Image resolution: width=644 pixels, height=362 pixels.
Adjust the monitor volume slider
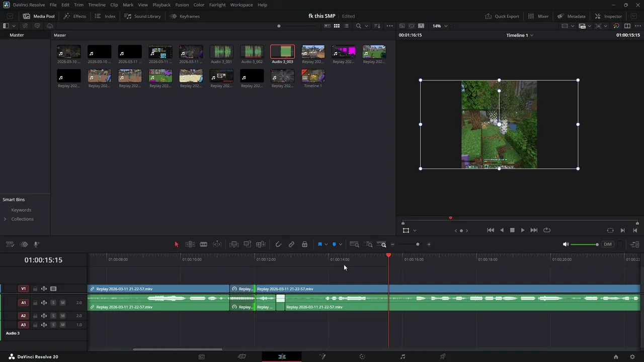pos(585,244)
